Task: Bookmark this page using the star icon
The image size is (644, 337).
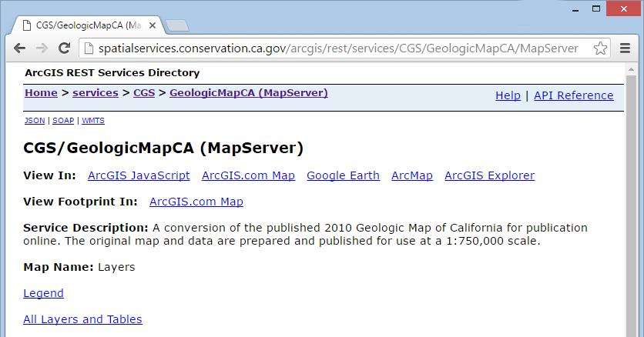Action: (600, 48)
